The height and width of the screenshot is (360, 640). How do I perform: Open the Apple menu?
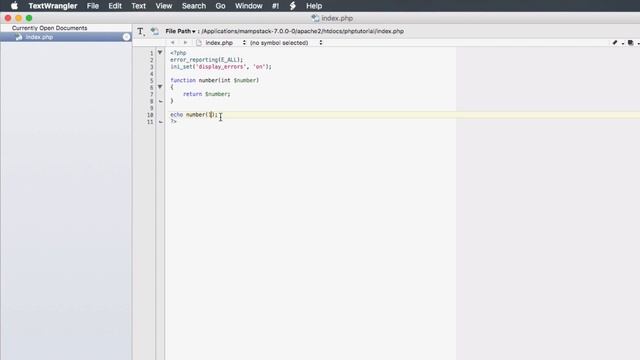(x=14, y=6)
